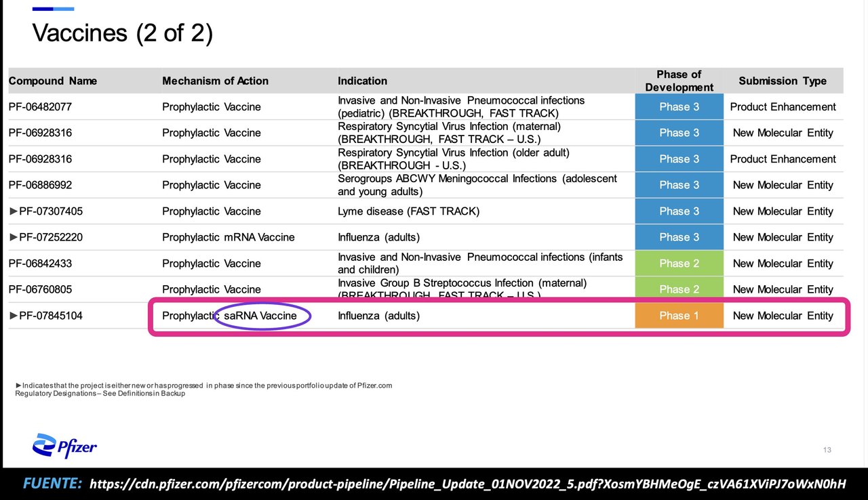The width and height of the screenshot is (868, 500).
Task: Select PF-06928316 in the older adult RSV row
Action: point(40,159)
